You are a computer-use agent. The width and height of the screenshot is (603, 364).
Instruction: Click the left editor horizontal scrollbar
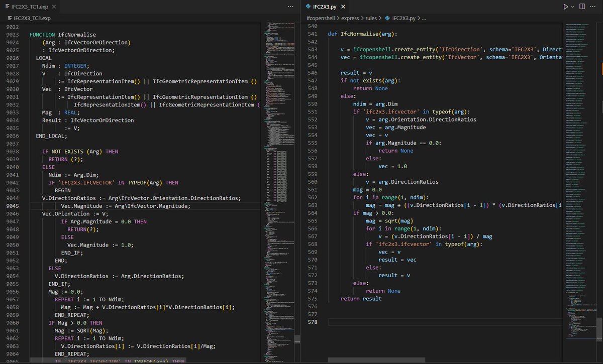click(x=108, y=360)
